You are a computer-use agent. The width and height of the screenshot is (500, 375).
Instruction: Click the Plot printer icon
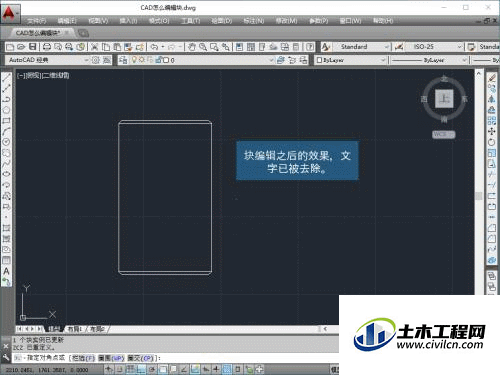click(47, 47)
